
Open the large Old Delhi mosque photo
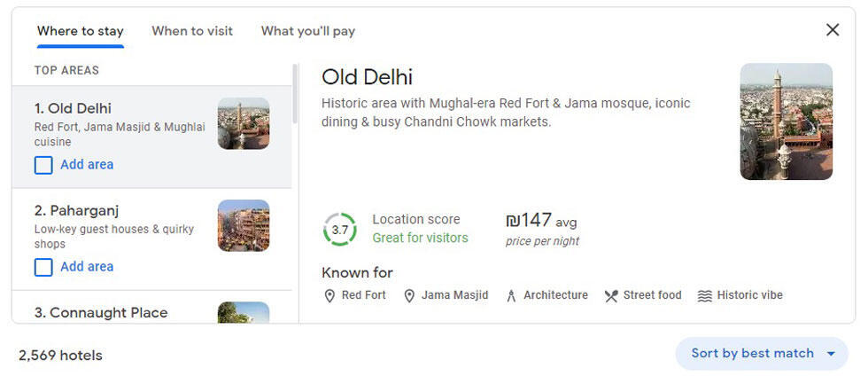point(786,121)
